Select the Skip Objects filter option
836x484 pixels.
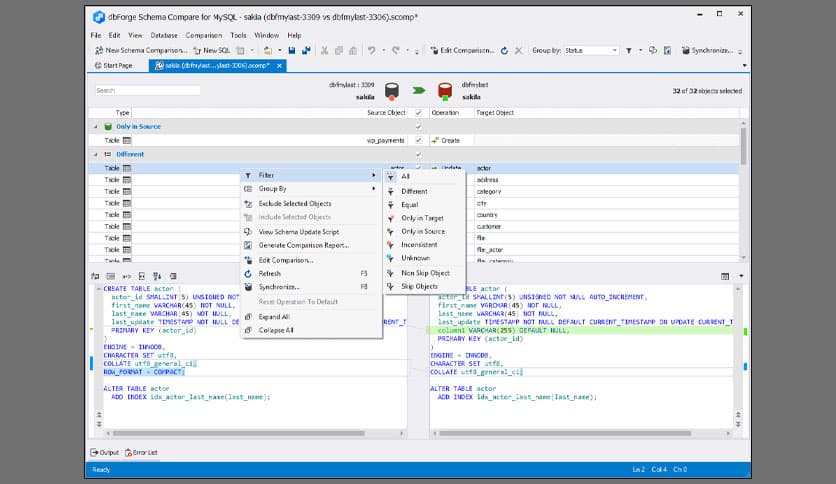pyautogui.click(x=424, y=286)
